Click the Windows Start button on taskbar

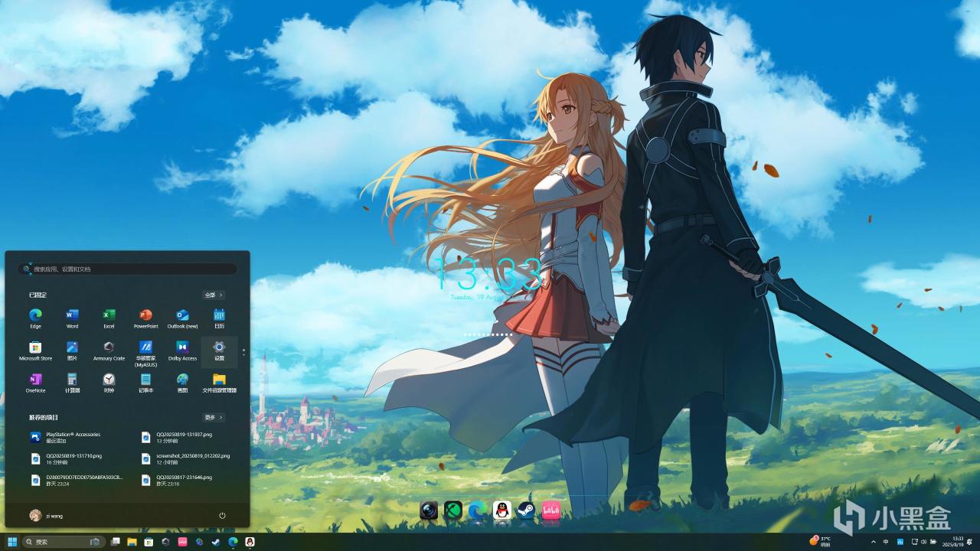click(x=12, y=542)
